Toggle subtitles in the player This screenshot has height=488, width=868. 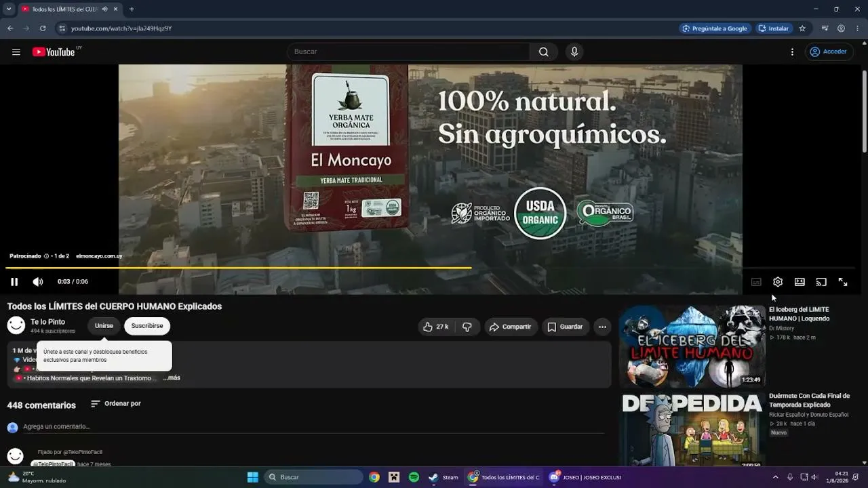point(756,282)
